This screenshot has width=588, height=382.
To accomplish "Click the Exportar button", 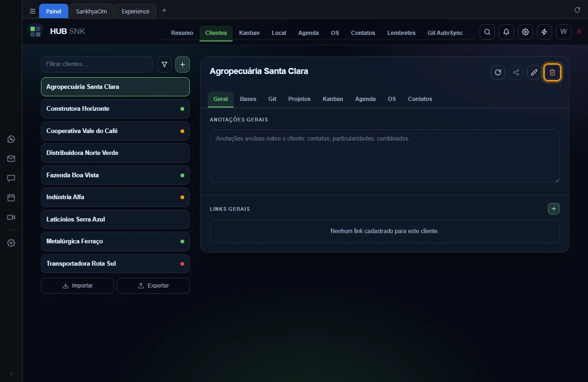I will pos(153,286).
